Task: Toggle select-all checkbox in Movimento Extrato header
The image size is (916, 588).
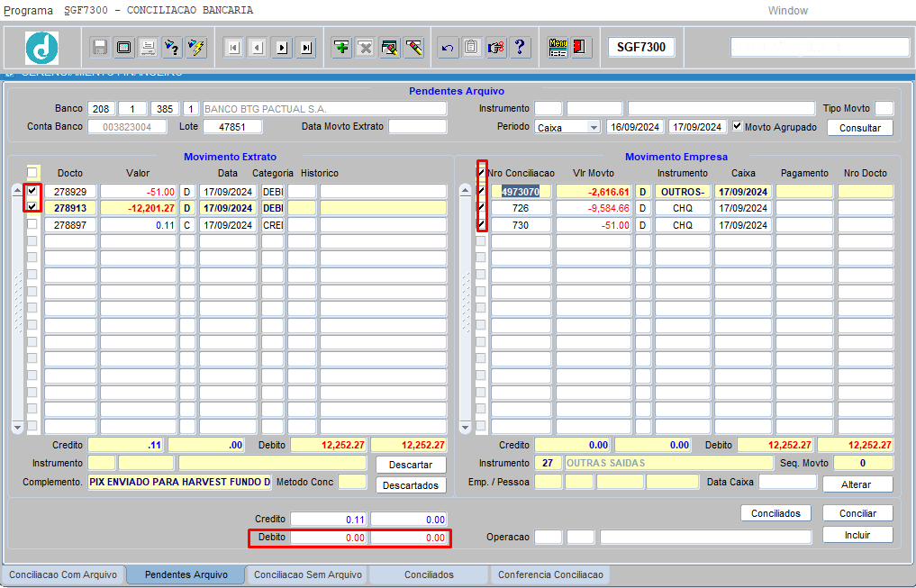Action: point(32,172)
